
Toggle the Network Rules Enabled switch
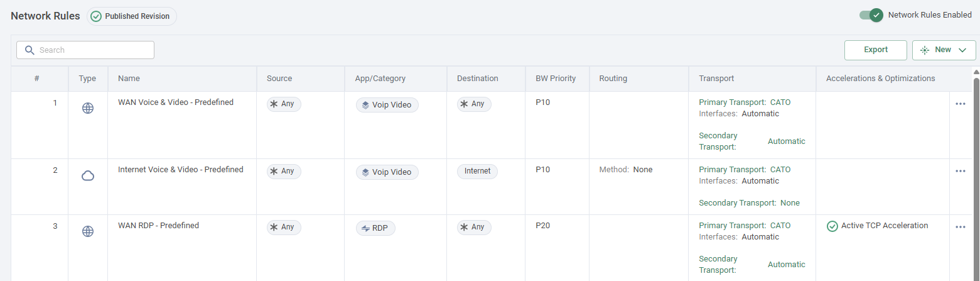tap(871, 15)
